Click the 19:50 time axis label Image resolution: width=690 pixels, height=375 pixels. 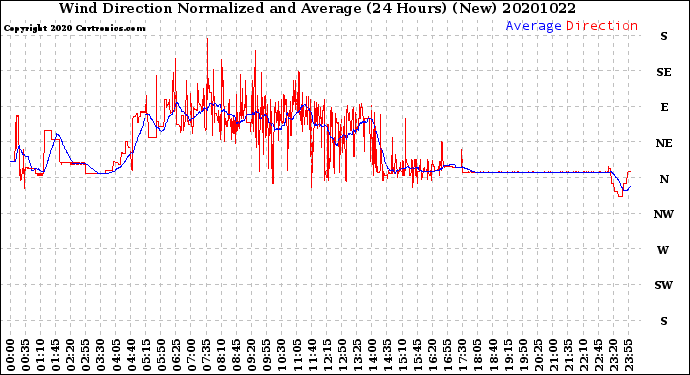coord(523,355)
